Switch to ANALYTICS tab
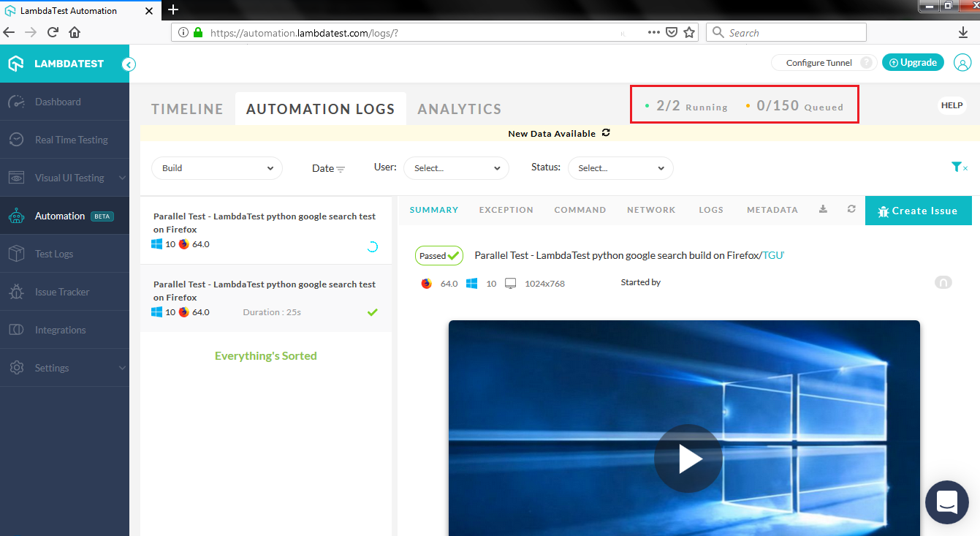Screen dimensions: 980x536 coord(460,109)
